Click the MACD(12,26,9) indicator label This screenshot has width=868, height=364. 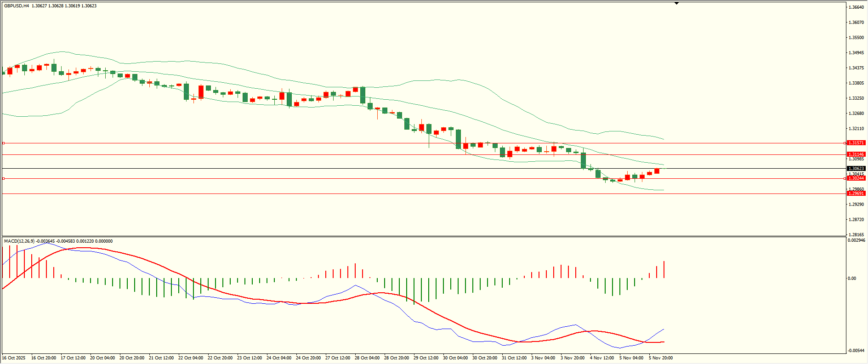[x=19, y=241]
